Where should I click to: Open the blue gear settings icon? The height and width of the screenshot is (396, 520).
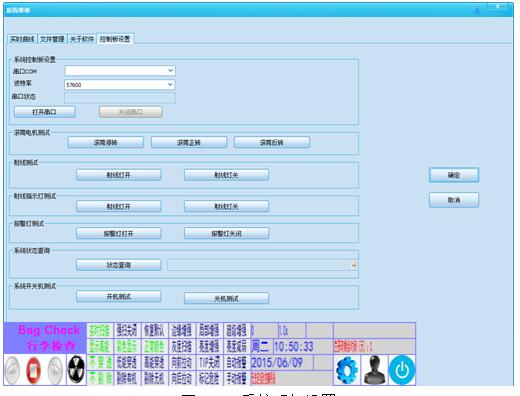coord(347,370)
